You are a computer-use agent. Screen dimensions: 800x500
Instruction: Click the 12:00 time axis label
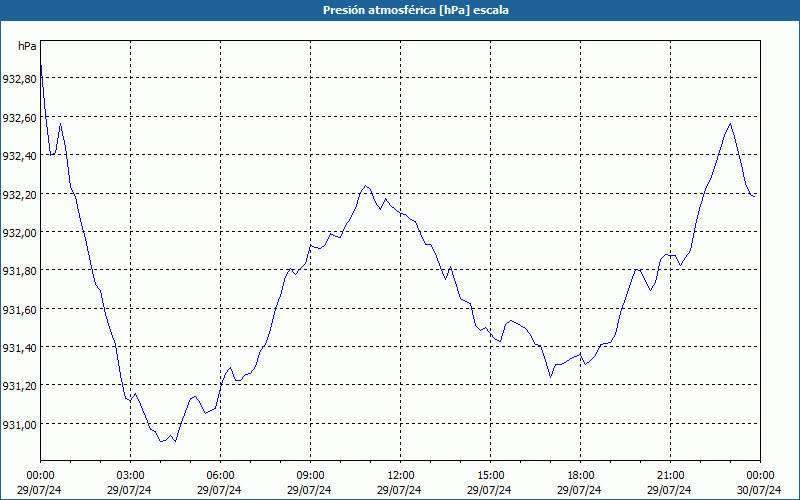(x=401, y=476)
